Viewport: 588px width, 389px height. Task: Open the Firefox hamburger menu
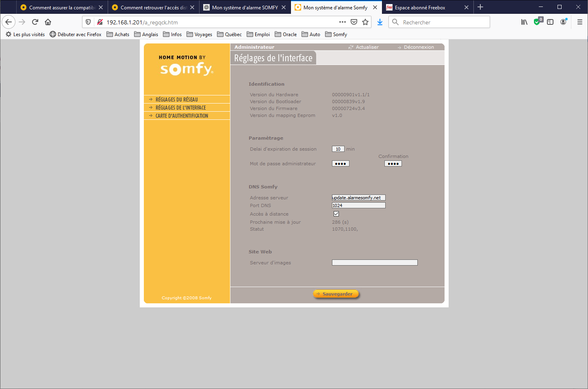pos(579,22)
